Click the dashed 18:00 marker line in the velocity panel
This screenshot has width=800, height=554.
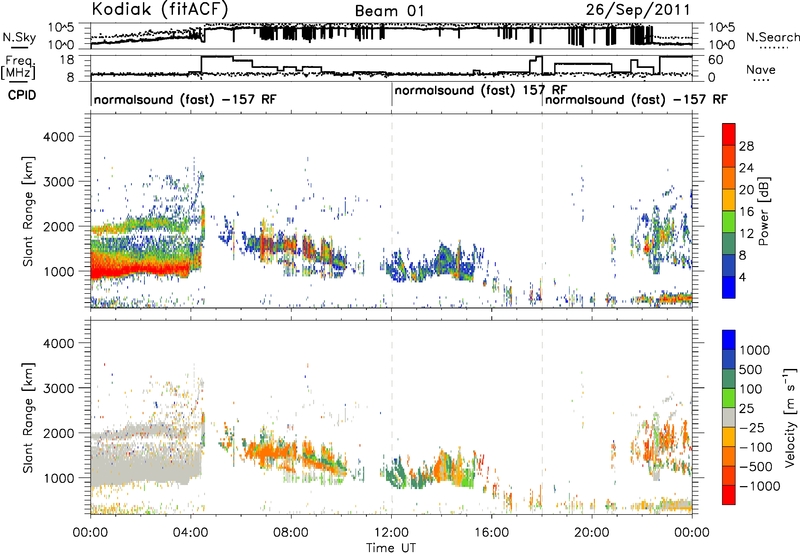pos(542,417)
